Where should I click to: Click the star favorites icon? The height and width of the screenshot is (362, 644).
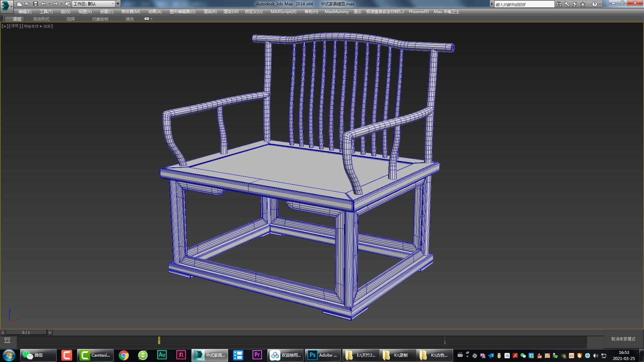coord(583,4)
